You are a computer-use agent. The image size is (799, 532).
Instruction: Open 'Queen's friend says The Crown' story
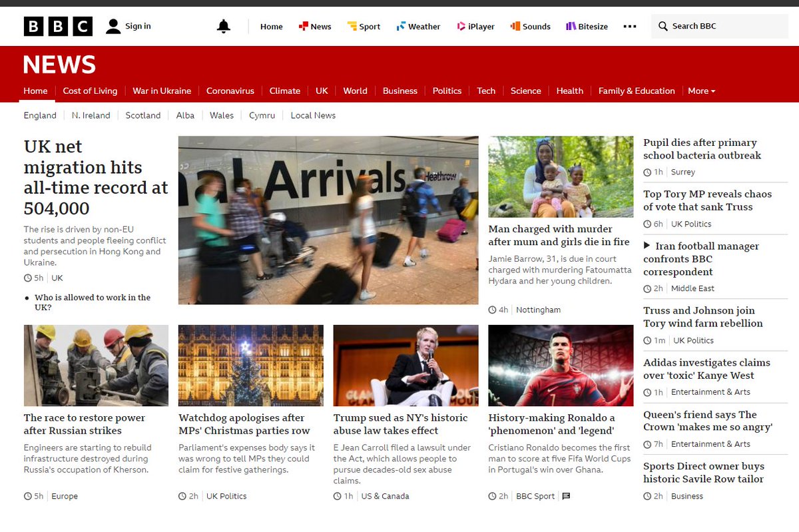tap(708, 421)
